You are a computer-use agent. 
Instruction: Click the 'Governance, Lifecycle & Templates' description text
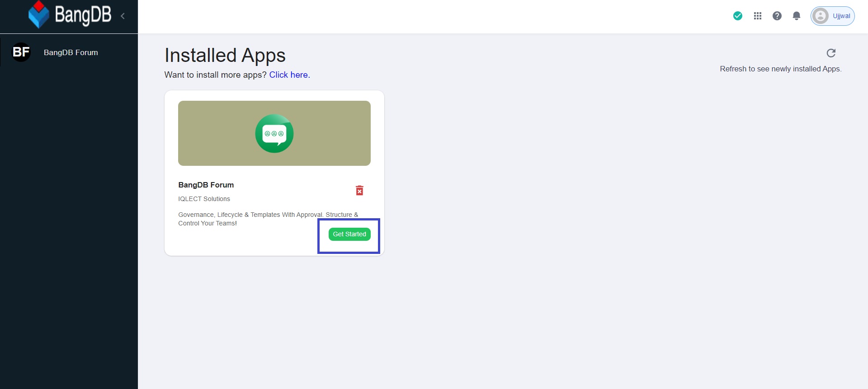[x=268, y=219]
